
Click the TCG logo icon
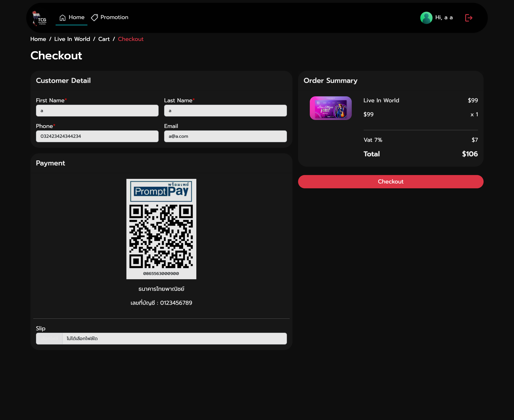[40, 18]
